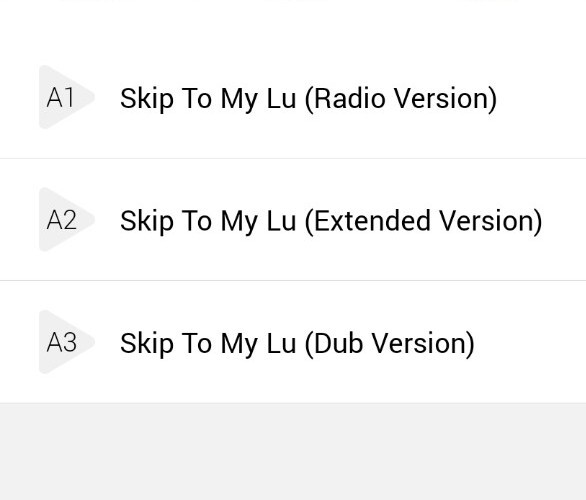
Task: Play track A2 via its triangle icon
Action: point(66,219)
